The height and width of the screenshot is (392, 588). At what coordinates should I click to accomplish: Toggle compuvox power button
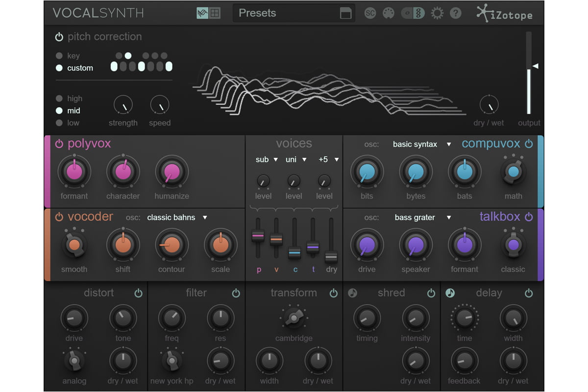pos(529,144)
